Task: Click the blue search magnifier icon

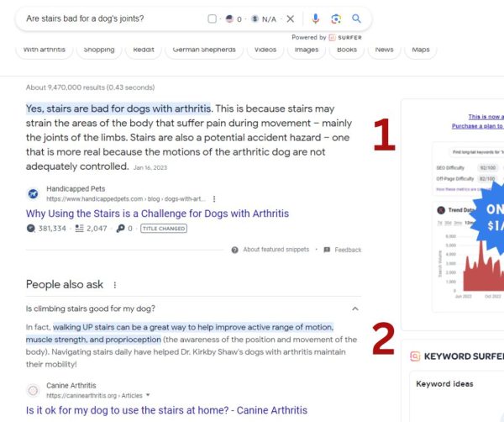Action: (356, 18)
